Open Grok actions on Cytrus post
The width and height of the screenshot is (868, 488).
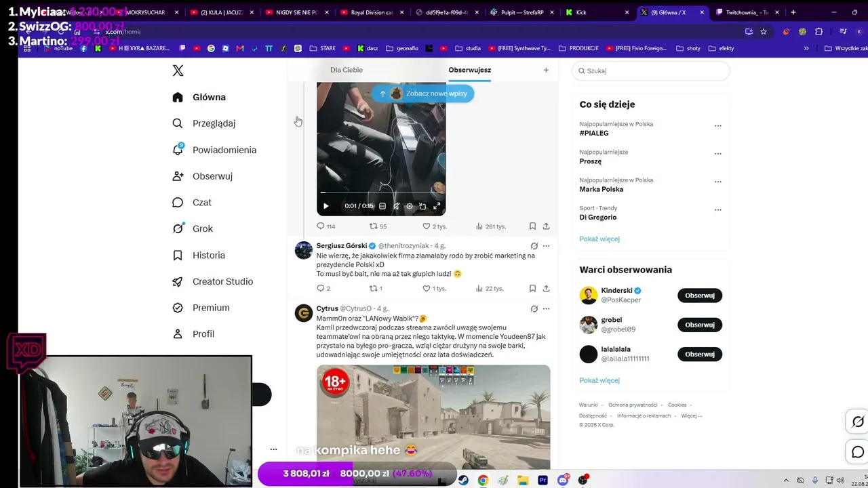[534, 309]
